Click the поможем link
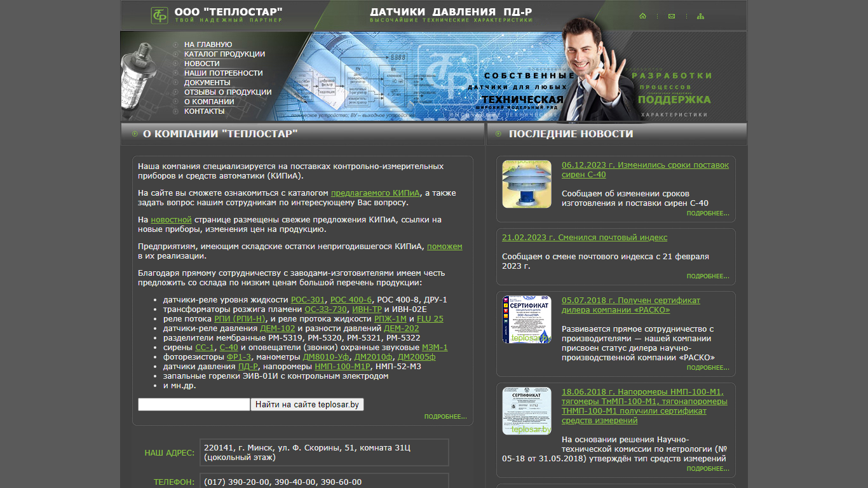868x488 pixels. click(x=444, y=247)
